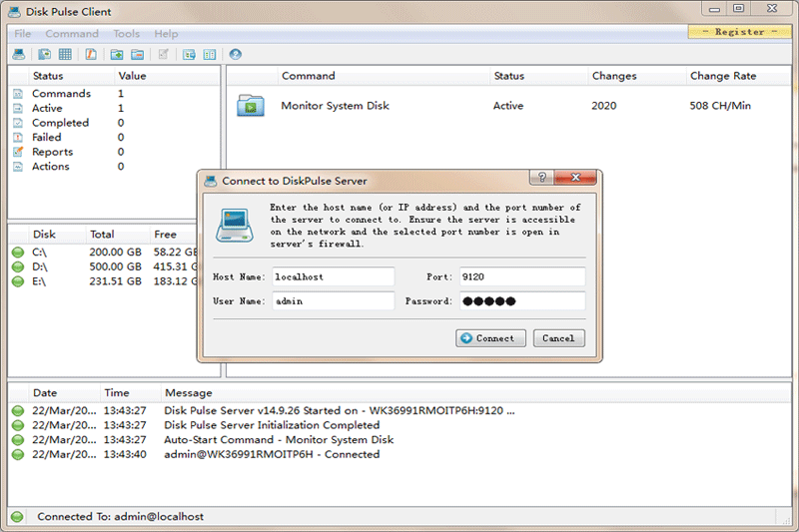
Task: Click the grid table toolbar icon
Action: coord(65,54)
